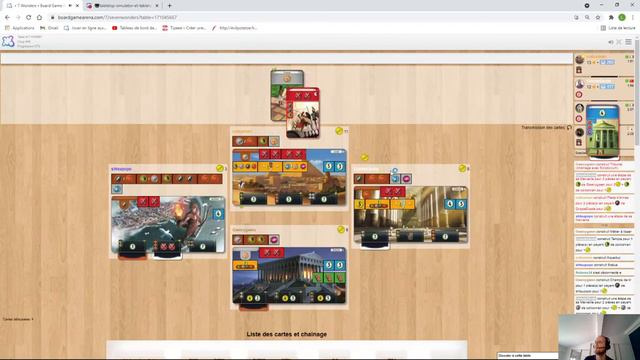Image resolution: width=640 pixels, height=360 pixels.
Task: Click the Cartes défaussées label
Action: tap(18, 319)
